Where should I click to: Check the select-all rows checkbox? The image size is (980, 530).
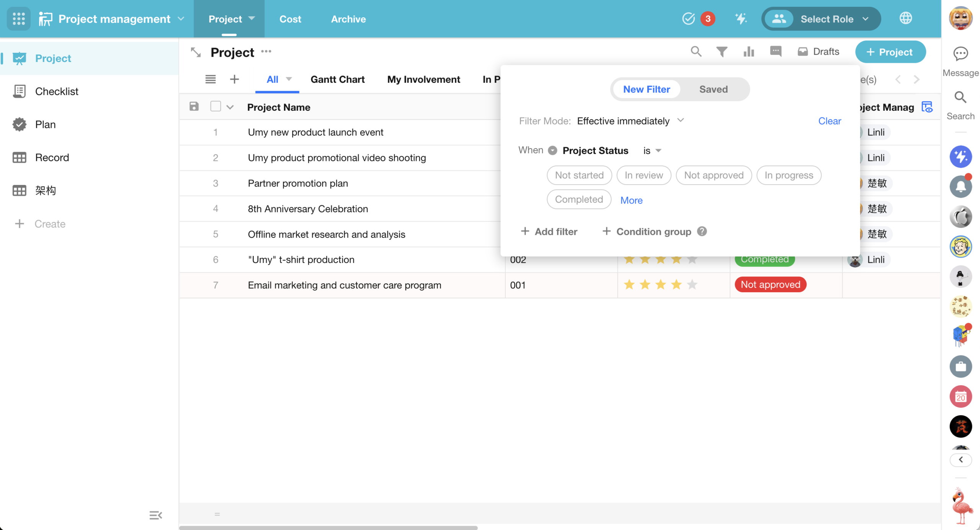(x=216, y=106)
